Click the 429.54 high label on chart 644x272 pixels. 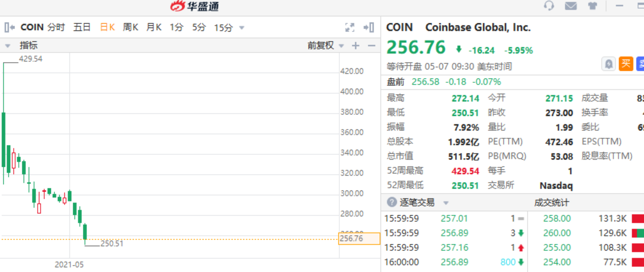[x=31, y=59]
